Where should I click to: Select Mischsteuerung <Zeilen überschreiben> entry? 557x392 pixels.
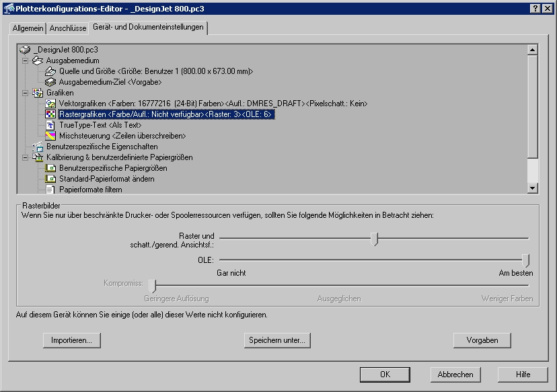(122, 136)
